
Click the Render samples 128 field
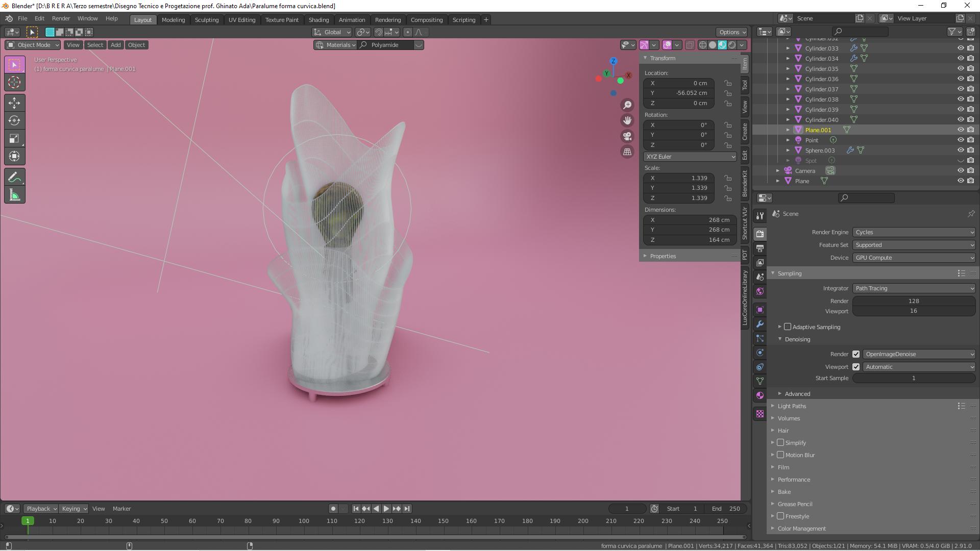tap(914, 301)
